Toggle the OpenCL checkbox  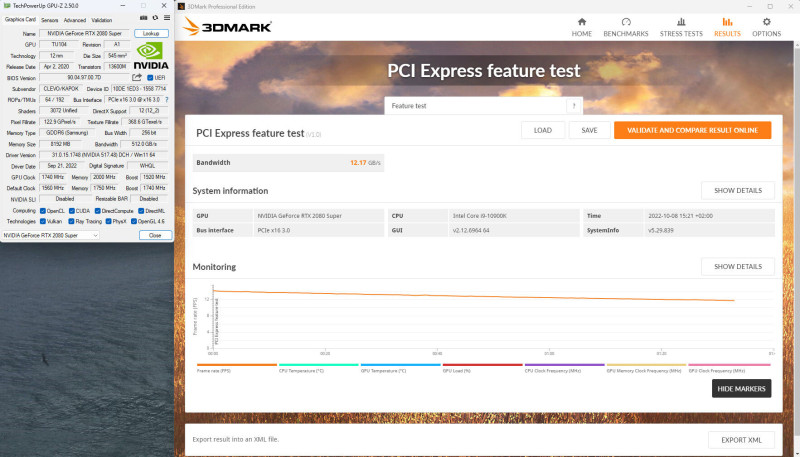point(43,211)
